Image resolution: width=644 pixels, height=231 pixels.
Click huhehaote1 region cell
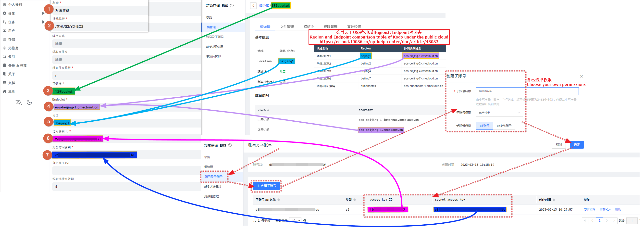tap(368, 86)
